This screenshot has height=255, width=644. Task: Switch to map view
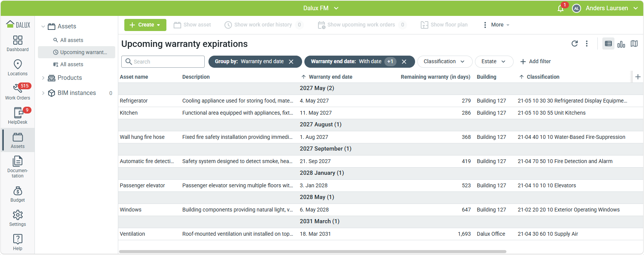click(x=634, y=44)
